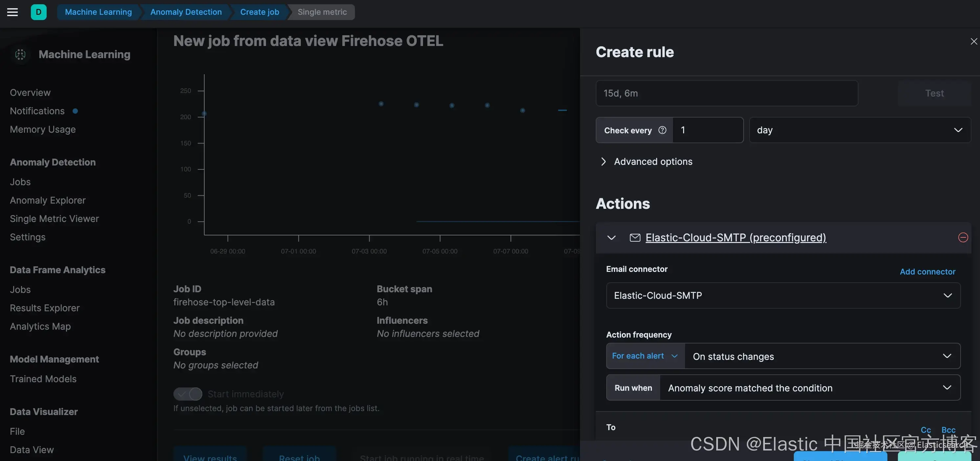Go to Single Metric Viewer
The image size is (980, 461).
(54, 219)
